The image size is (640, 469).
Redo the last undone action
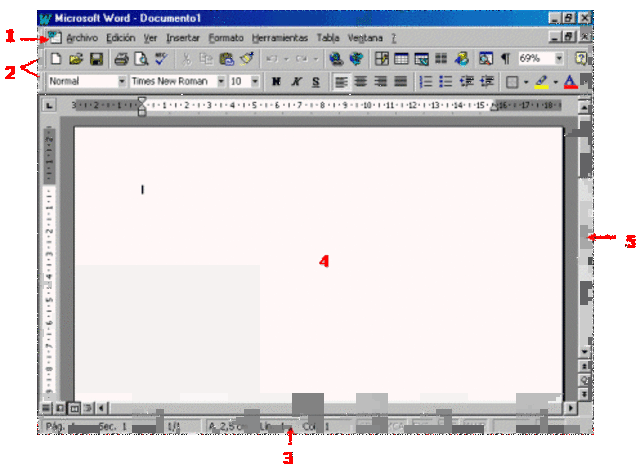[x=302, y=59]
